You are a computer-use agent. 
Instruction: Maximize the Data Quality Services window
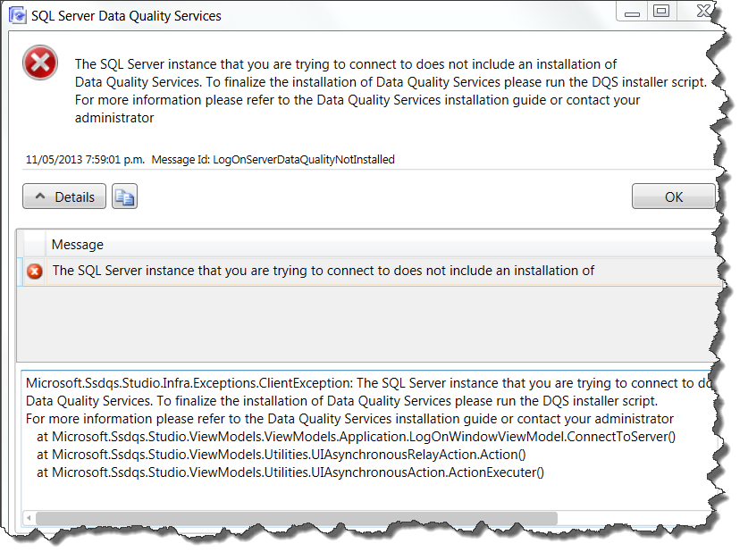click(662, 12)
